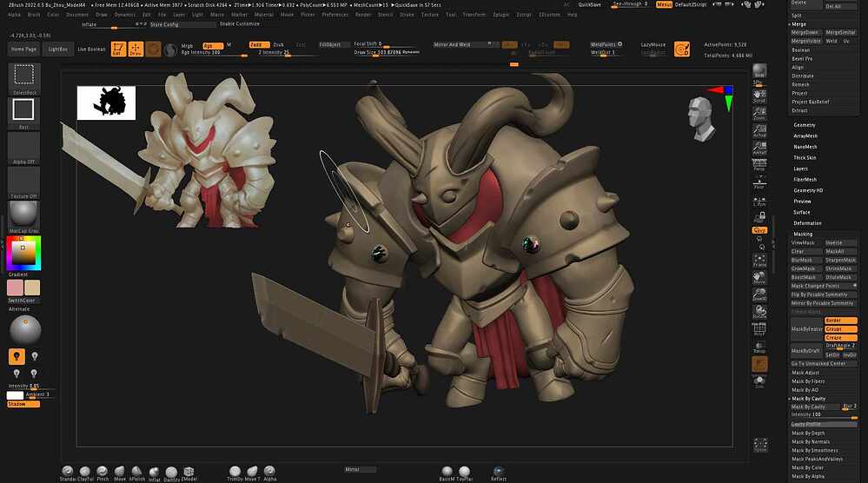Screen dimensions: 868x483
Task: Select the SelectRect stroke icon
Action: tap(23, 78)
